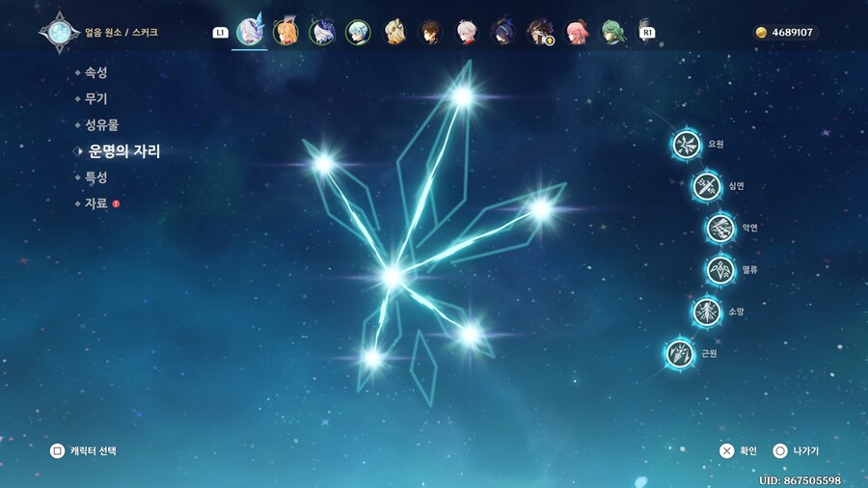Switch to the light-blue-haired character portrait
The width and height of the screenshot is (868, 488).
click(358, 32)
